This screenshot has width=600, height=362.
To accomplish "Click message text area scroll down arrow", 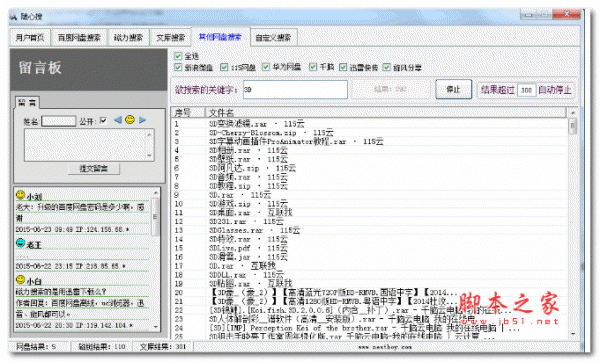I will (150, 156).
